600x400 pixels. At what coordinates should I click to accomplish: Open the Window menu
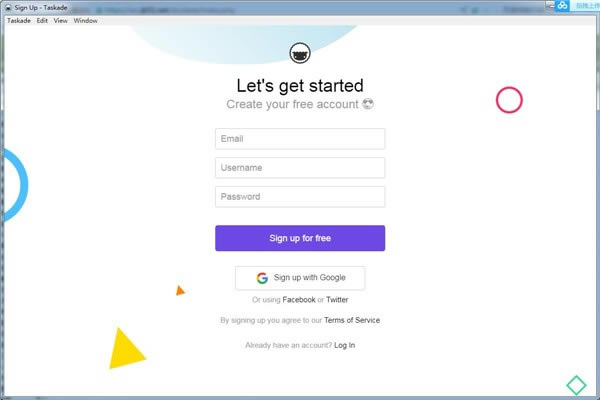pyautogui.click(x=85, y=21)
